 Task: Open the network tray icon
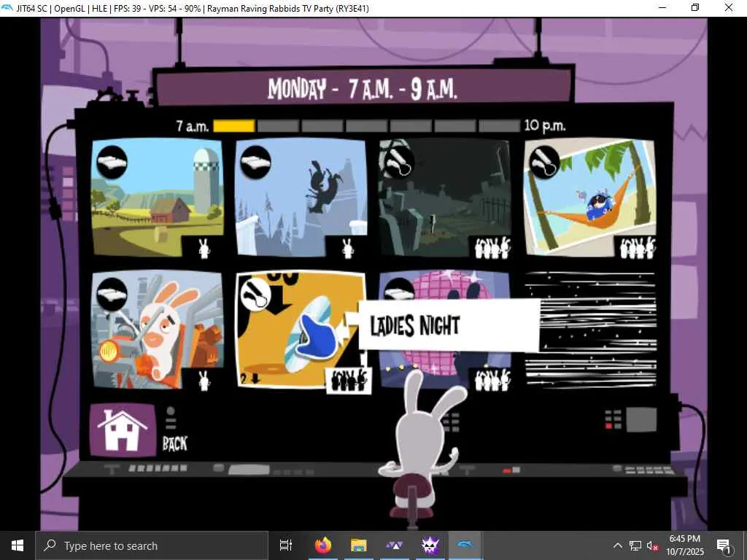click(x=635, y=545)
